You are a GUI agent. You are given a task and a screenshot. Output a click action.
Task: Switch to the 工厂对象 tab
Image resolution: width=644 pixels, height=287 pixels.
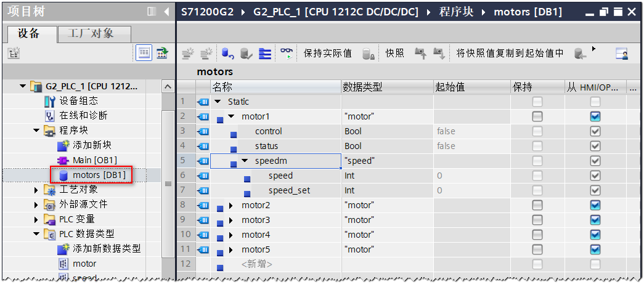[x=94, y=34]
